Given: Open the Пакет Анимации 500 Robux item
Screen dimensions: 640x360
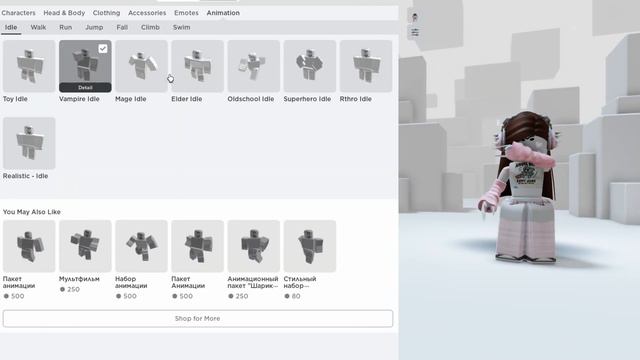Looking at the screenshot, I should (198, 246).
